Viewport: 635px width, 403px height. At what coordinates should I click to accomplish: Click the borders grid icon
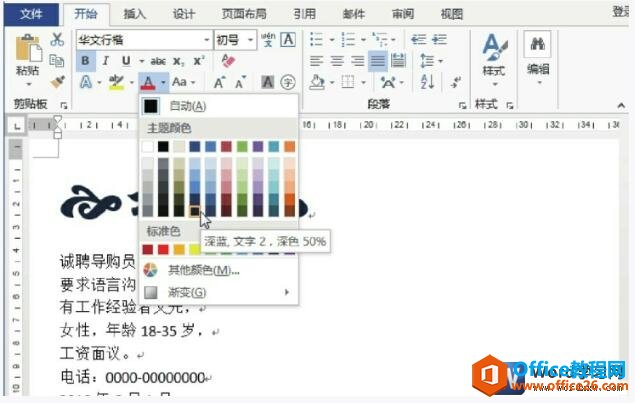[348, 82]
